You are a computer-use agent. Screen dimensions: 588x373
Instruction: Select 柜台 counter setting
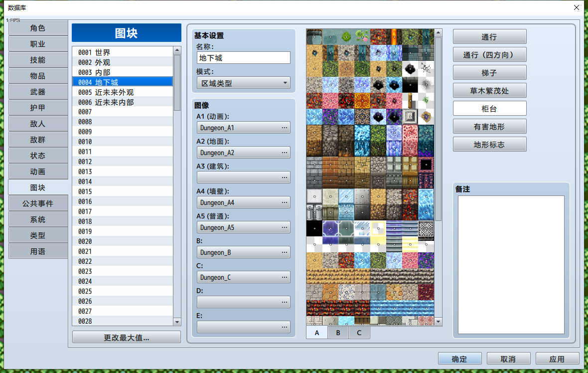(x=489, y=109)
